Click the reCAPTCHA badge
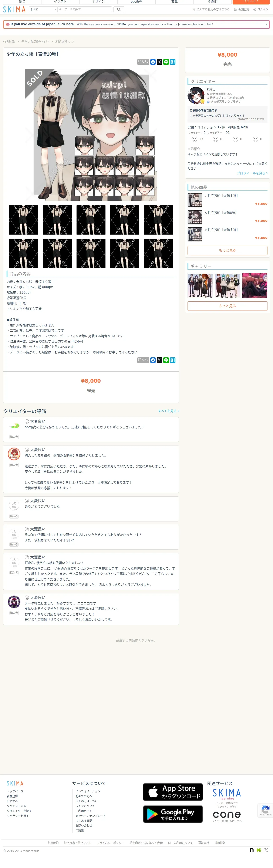 pyautogui.click(x=265, y=810)
